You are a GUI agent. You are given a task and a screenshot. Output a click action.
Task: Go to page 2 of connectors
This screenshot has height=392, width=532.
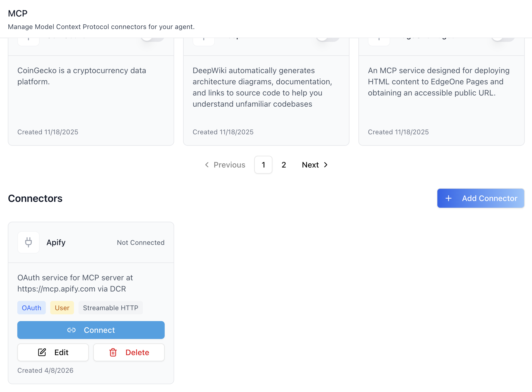(x=284, y=165)
